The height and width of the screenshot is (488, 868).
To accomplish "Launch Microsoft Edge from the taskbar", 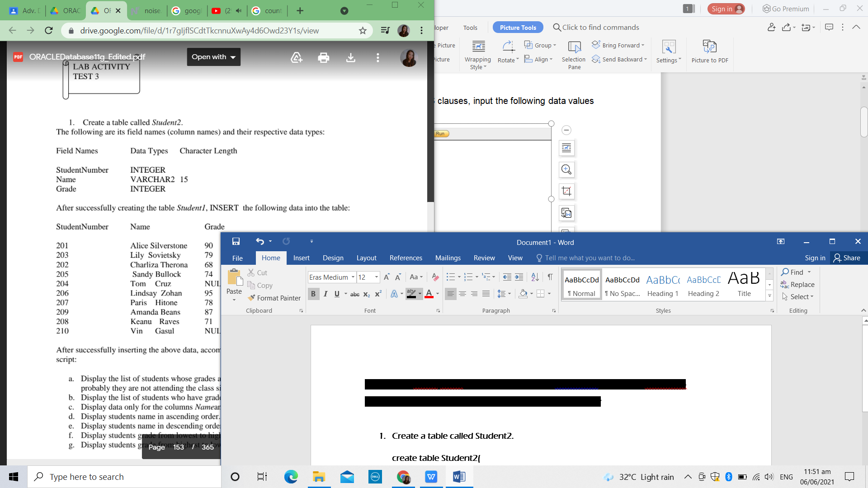I will point(291,477).
